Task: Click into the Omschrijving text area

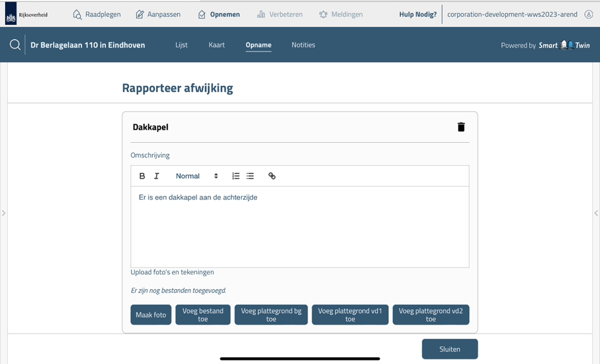Action: click(x=299, y=226)
